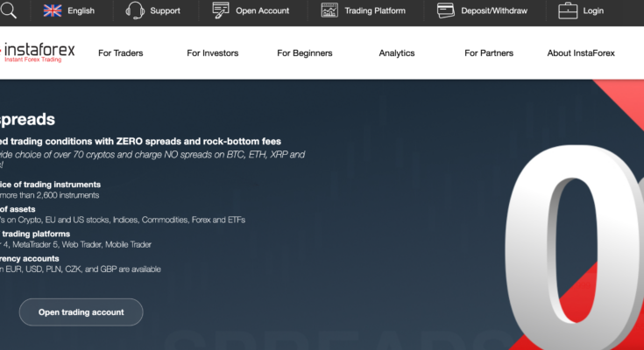Click the Open trading account button
Viewport: 644px width, 350px height.
(81, 312)
